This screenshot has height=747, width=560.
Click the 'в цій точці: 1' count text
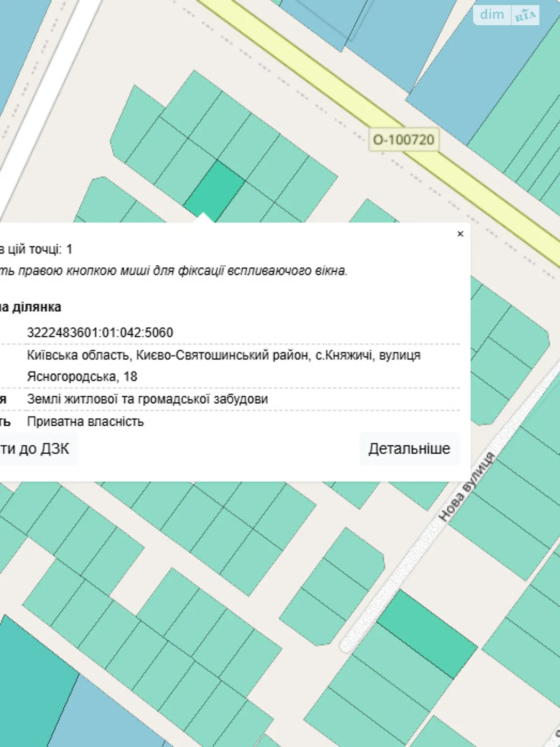[36, 249]
